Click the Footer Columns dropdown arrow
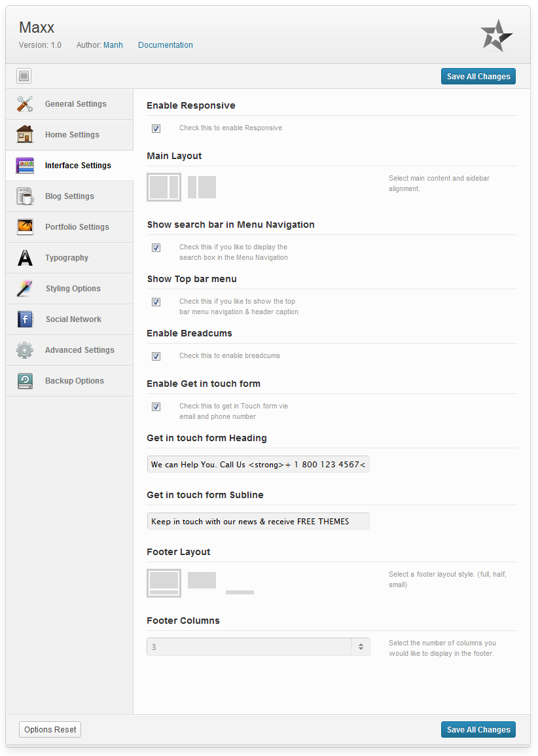 (361, 647)
